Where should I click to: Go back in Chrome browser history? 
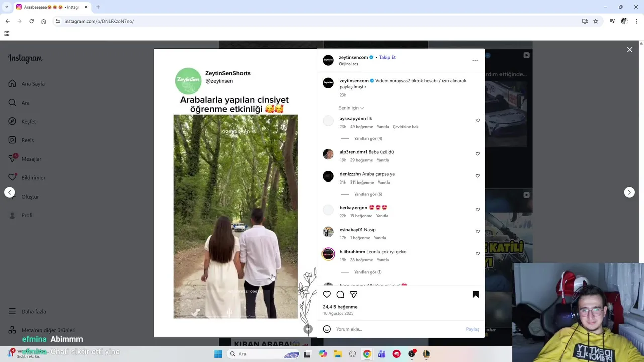pyautogui.click(x=7, y=21)
